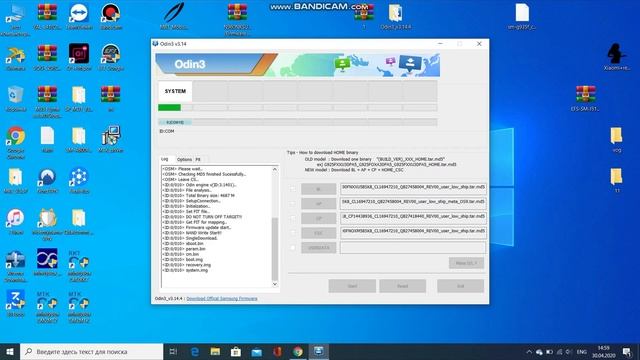This screenshot has height=360, width=640.
Task: Click the Reset button in Odin3
Action: coord(402,286)
